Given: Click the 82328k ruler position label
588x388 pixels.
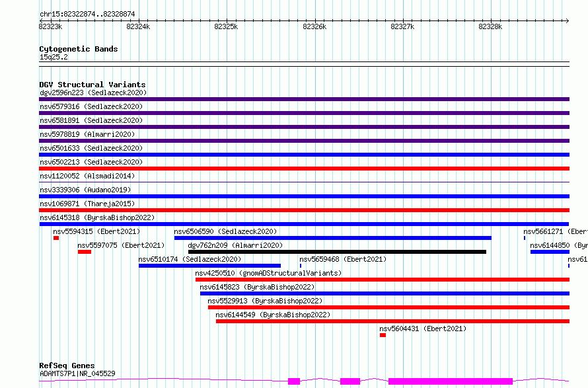Looking at the screenshot, I should 490,26.
